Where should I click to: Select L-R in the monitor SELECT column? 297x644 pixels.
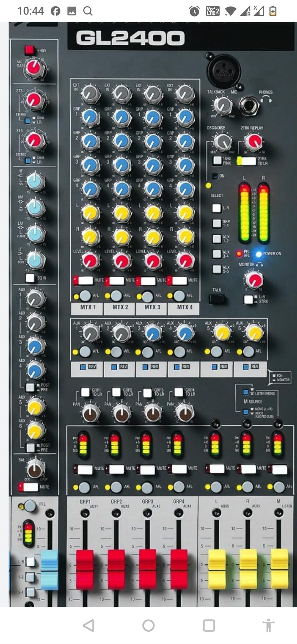coord(217,208)
